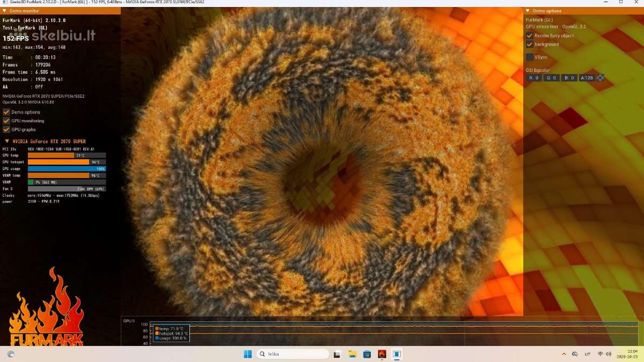Open the Windows Start menu
The height and width of the screenshot is (362, 644).
tap(247, 354)
